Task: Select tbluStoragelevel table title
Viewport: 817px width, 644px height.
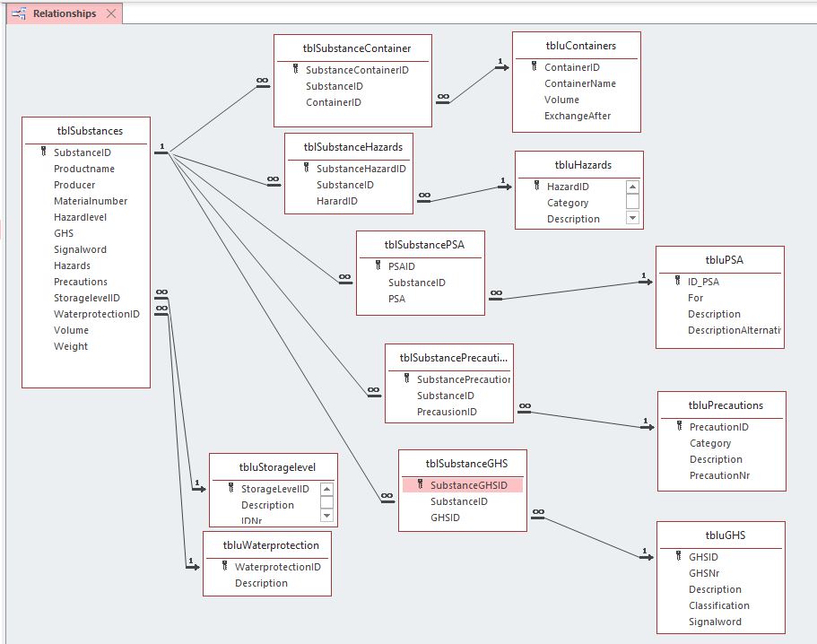Action: tap(277, 467)
